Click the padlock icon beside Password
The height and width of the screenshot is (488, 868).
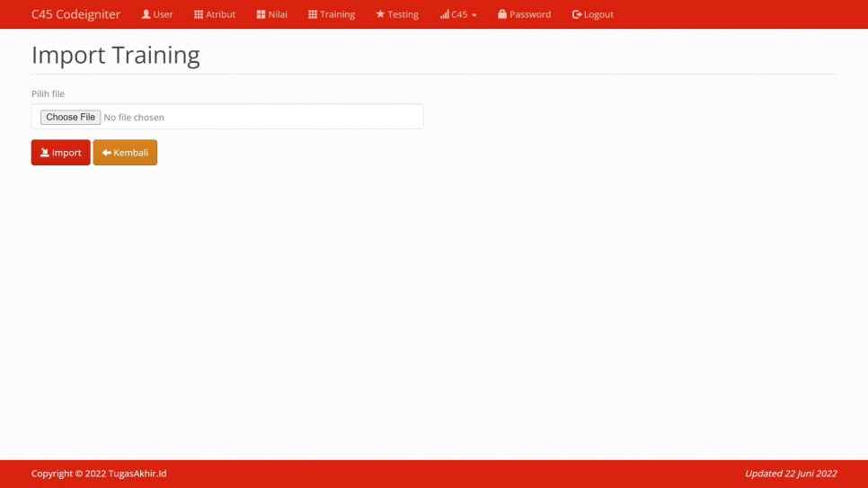502,14
